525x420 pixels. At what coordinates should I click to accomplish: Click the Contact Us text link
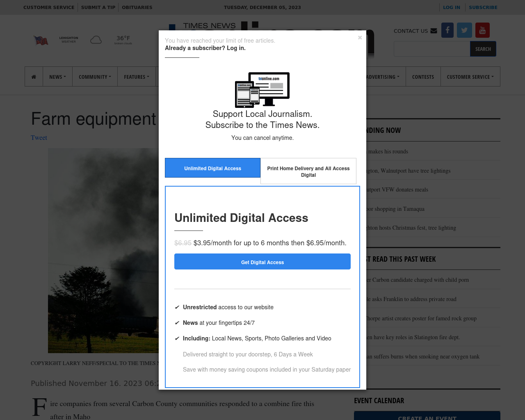coord(411,31)
